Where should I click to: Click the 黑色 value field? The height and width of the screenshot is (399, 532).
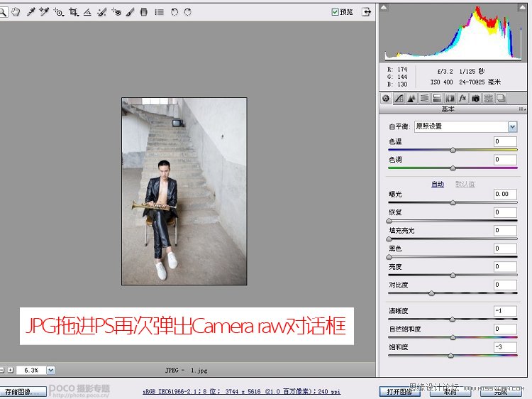click(x=505, y=248)
